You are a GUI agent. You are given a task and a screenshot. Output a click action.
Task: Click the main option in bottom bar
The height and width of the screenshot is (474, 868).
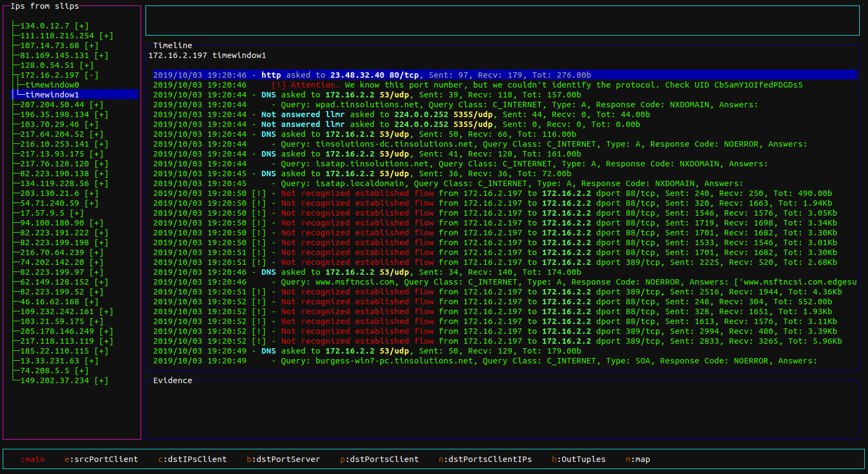33,459
